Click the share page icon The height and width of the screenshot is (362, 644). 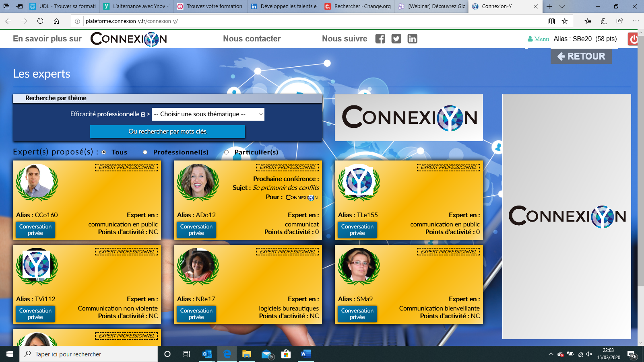pyautogui.click(x=619, y=21)
